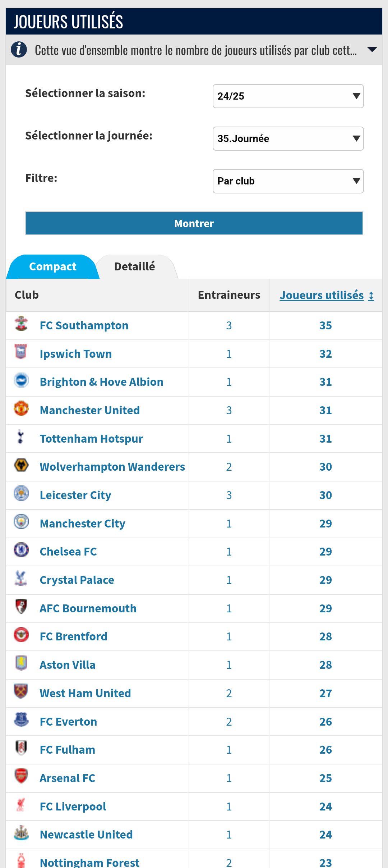Image resolution: width=388 pixels, height=868 pixels.
Task: Open the 35.Journée matchday dropdown
Action: coord(288,138)
